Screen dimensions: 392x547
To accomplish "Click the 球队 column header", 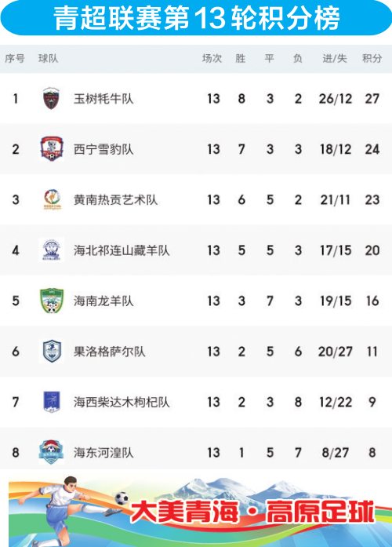I will coord(48,58).
